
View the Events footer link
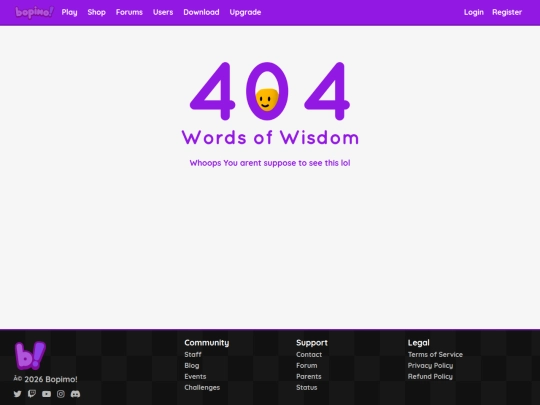coord(195,376)
